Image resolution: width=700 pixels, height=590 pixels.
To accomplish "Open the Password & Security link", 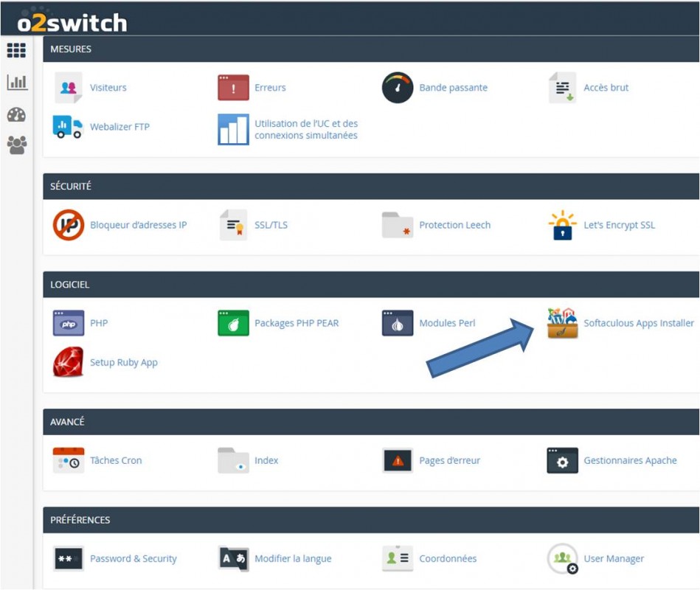I will pyautogui.click(x=133, y=558).
